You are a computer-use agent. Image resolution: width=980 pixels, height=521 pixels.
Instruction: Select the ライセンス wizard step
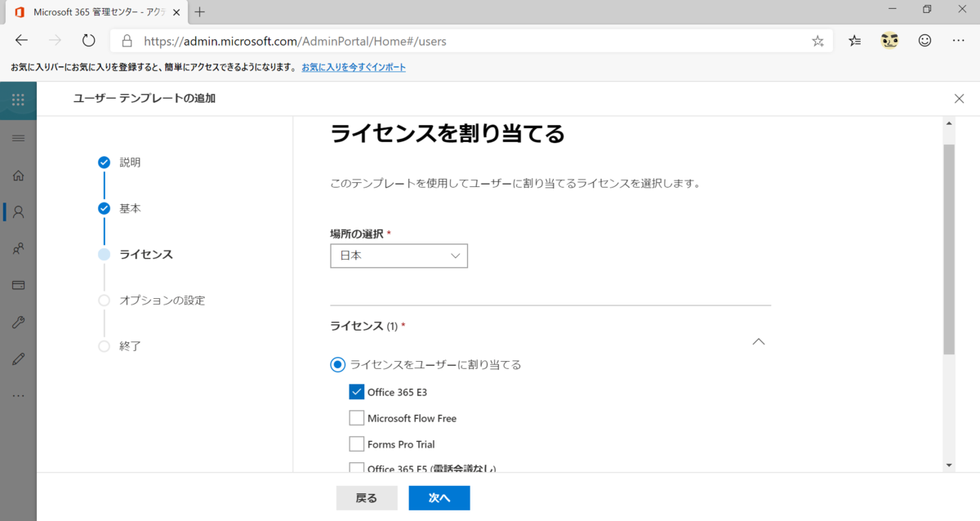pos(145,254)
